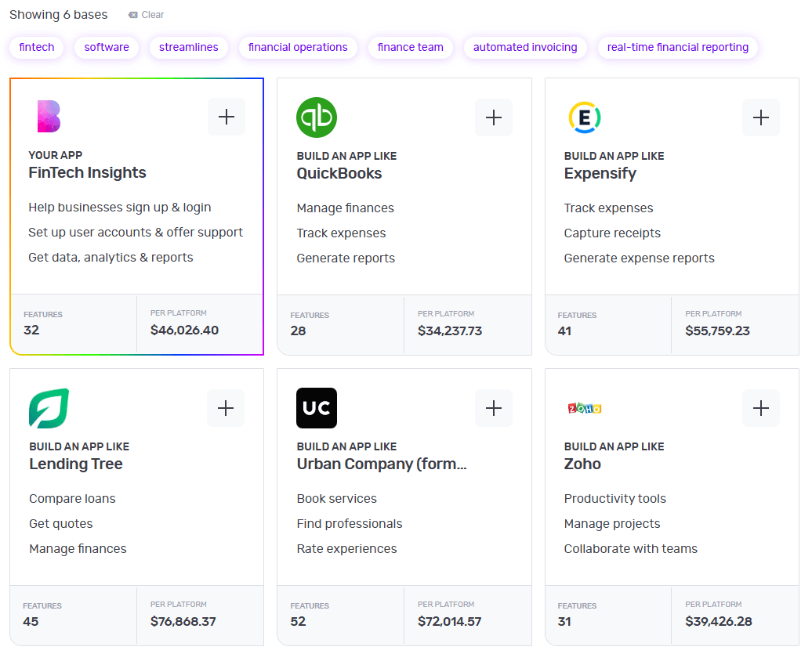Click the $34,237.73 QuickBooks price
The image size is (812, 654).
450,331
